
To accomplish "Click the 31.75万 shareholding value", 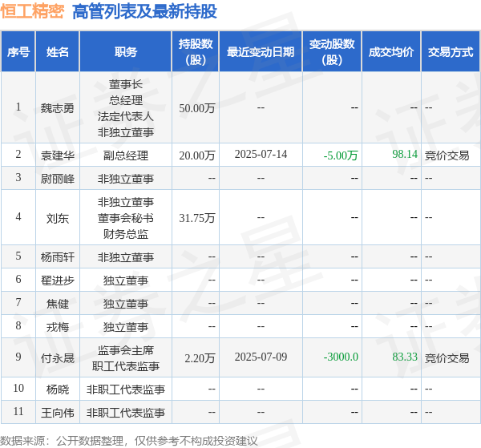I will tap(197, 218).
